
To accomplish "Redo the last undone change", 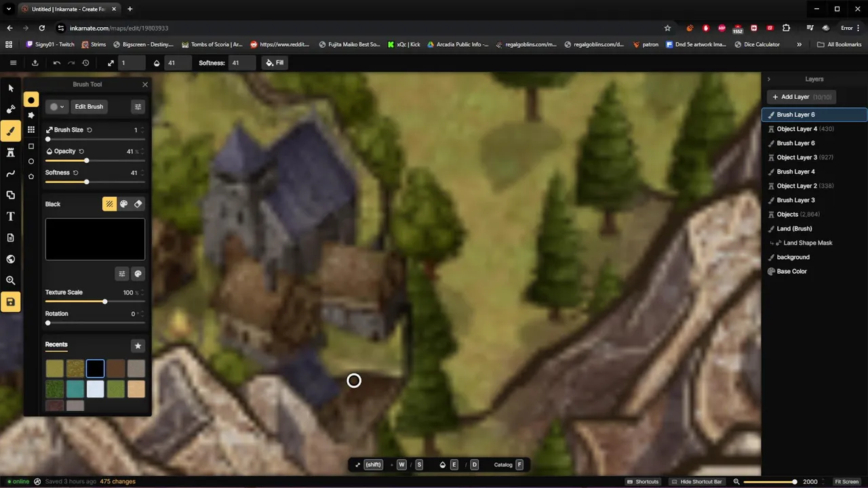I will (71, 62).
